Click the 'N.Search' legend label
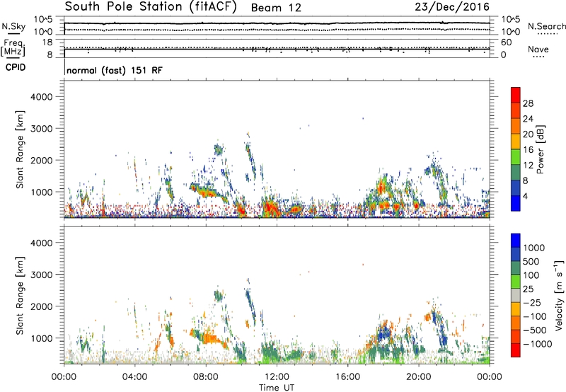 pos(546,26)
